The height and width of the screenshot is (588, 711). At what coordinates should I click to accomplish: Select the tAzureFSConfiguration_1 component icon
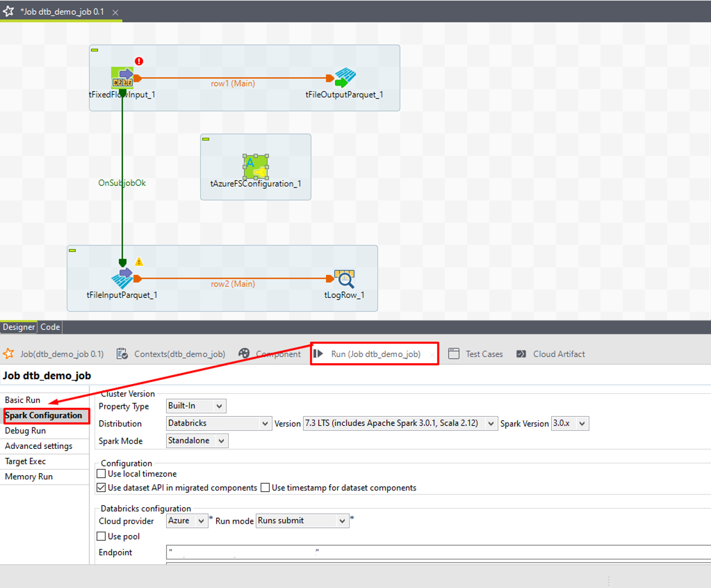coord(256,167)
